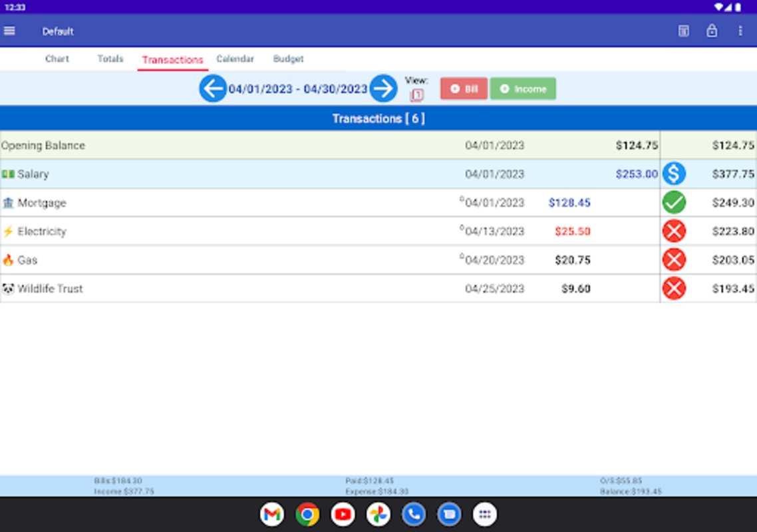Open the app drawer grid icon
The image size is (757, 532).
coord(485,515)
